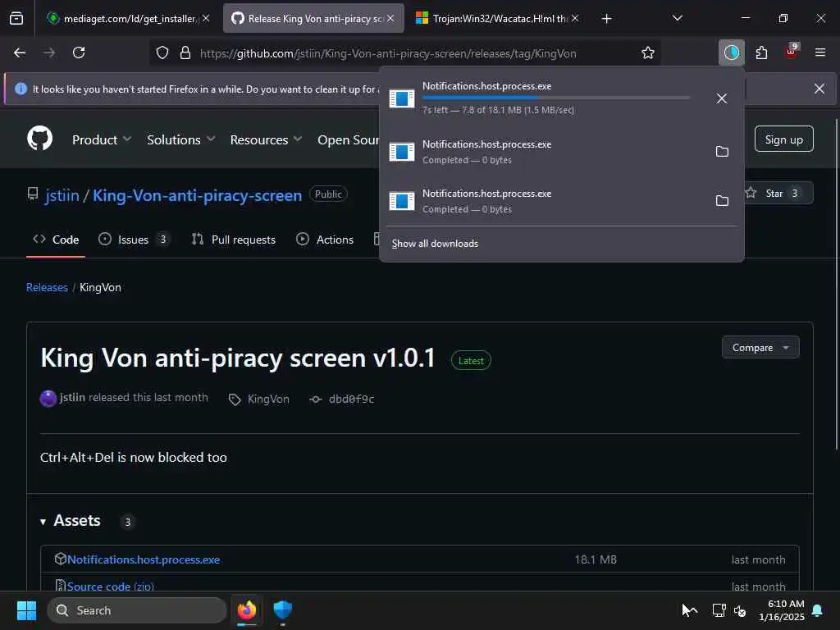This screenshot has height=630, width=840.
Task: Click the taskbar Search box
Action: click(x=137, y=610)
